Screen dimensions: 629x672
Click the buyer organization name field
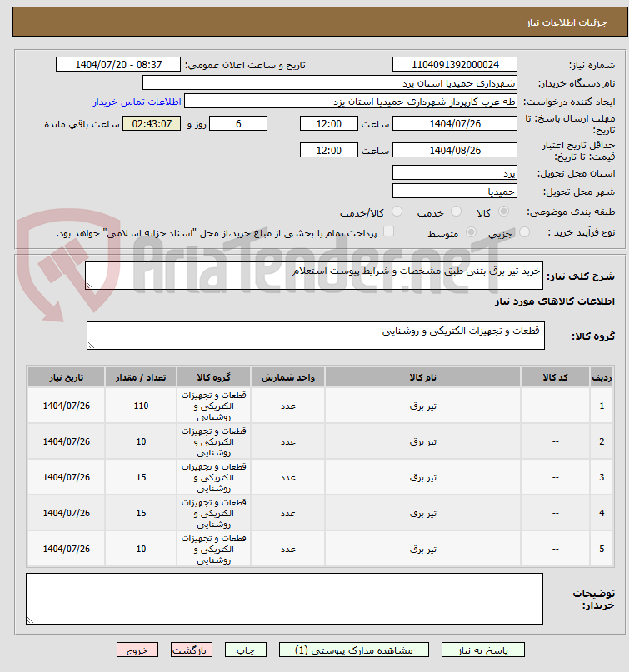coord(329,82)
